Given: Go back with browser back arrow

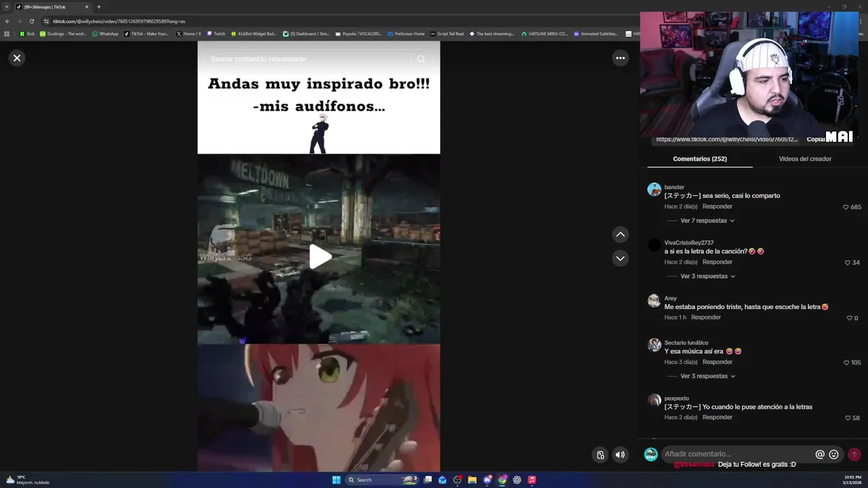Looking at the screenshot, I should (7, 21).
